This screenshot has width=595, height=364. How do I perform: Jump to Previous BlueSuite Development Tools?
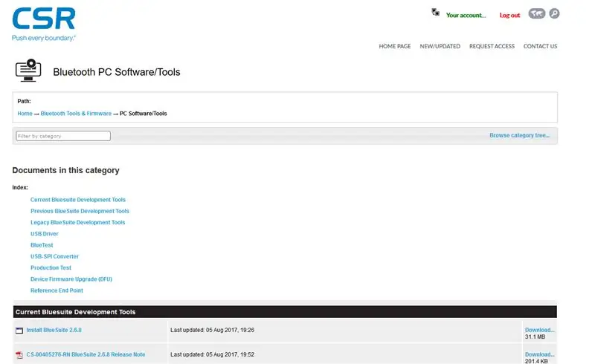tap(80, 211)
